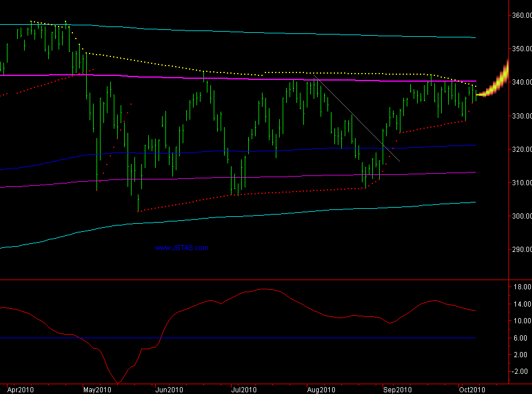The image size is (532, 394).
Task: Click the www.JSTAS.com watermark link
Action: 182,248
